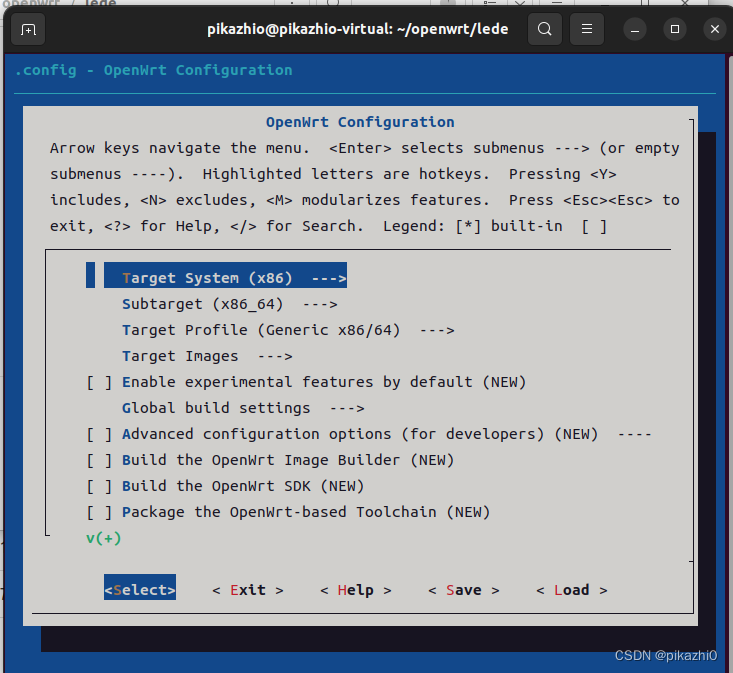Click the Load button
Viewport: 733px width, 673px height.
[x=572, y=590]
